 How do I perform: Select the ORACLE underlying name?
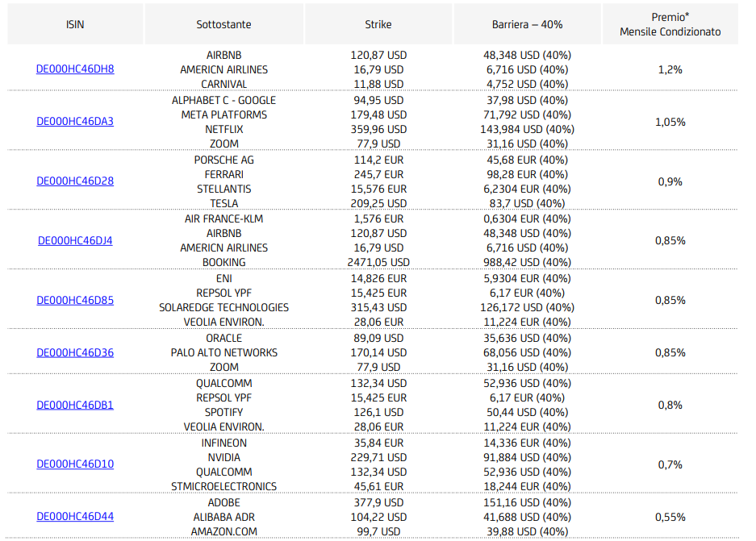223,338
